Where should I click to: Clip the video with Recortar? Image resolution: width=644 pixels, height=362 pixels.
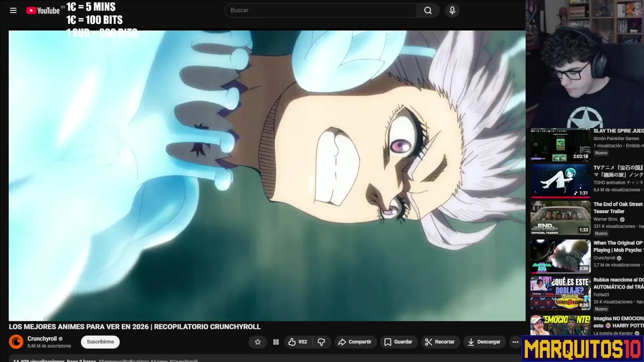tap(440, 342)
